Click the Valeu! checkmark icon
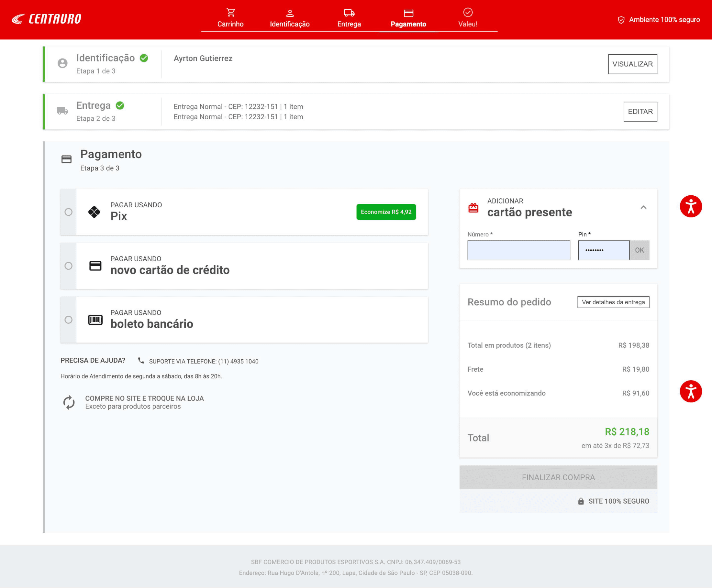This screenshot has height=588, width=712. (x=468, y=13)
